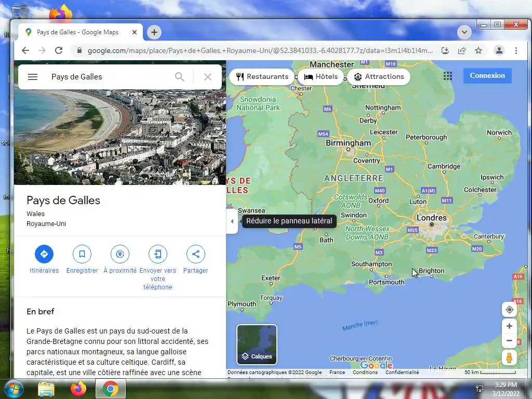The height and width of the screenshot is (399, 532).
Task: Click Envoyer vers votre téléphone icon
Action: coord(158,254)
